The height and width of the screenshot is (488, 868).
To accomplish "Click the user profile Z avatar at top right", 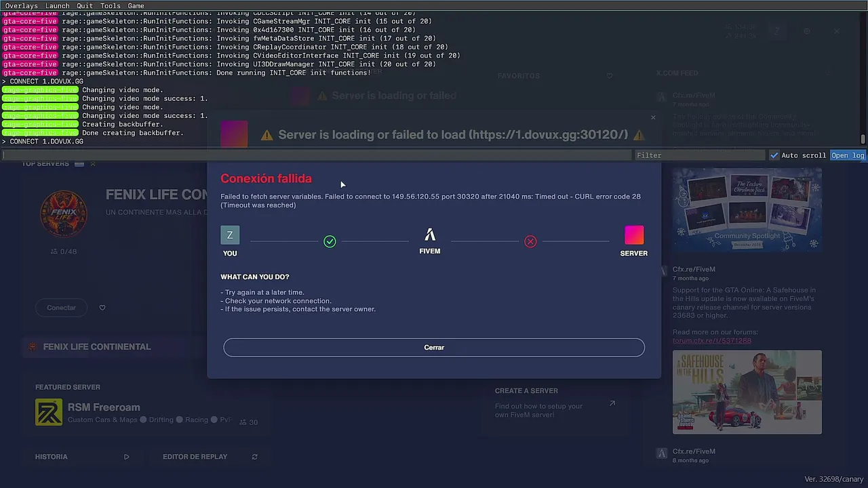I will click(x=777, y=31).
